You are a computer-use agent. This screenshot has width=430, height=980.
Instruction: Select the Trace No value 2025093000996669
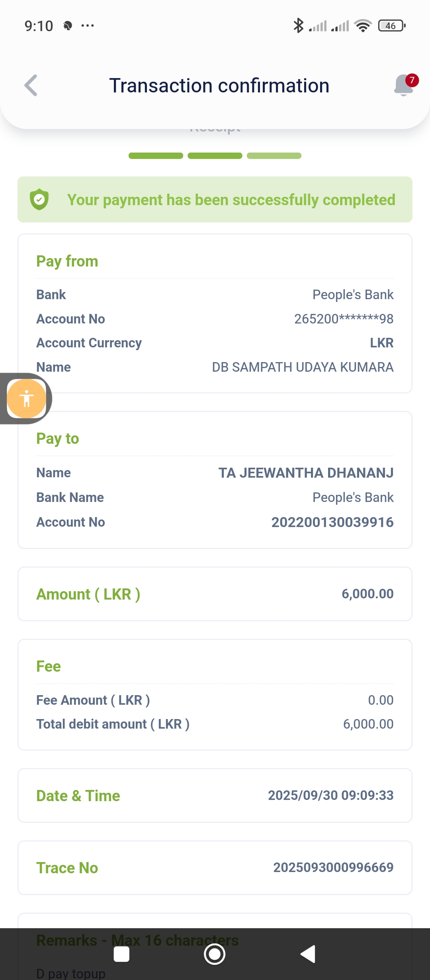(333, 867)
